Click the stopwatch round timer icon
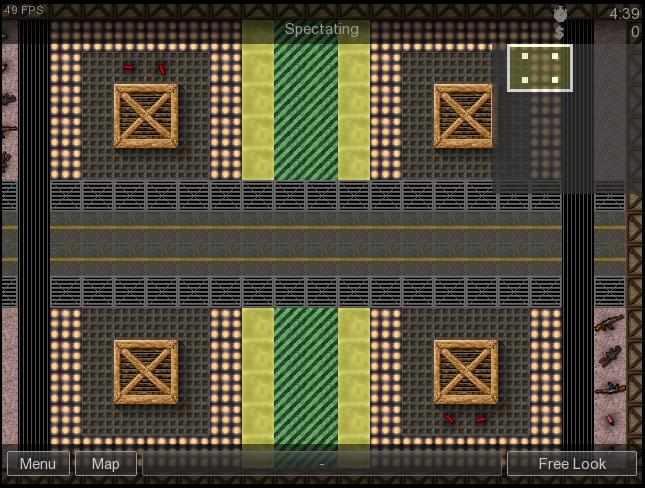This screenshot has width=645, height=488. click(x=560, y=14)
